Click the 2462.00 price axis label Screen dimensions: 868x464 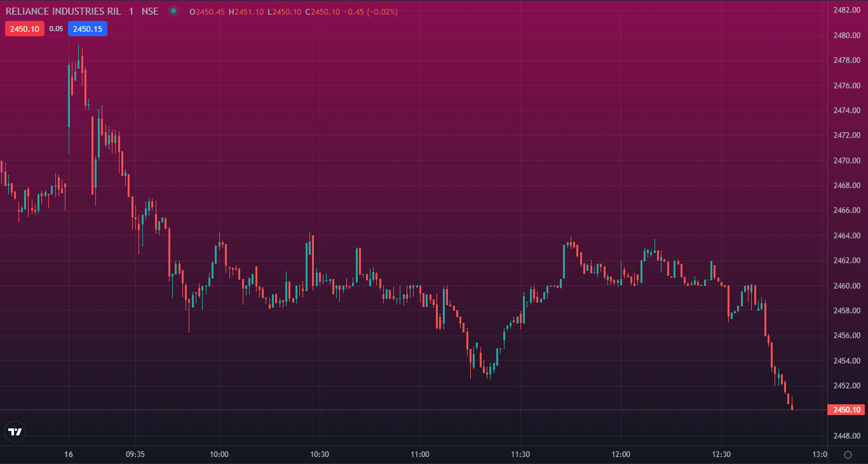pyautogui.click(x=846, y=261)
